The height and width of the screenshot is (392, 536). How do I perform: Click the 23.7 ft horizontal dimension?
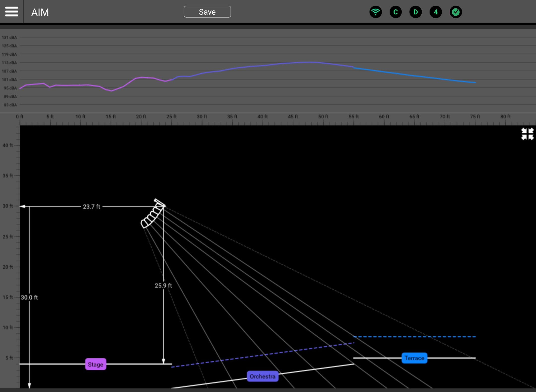[x=91, y=207]
